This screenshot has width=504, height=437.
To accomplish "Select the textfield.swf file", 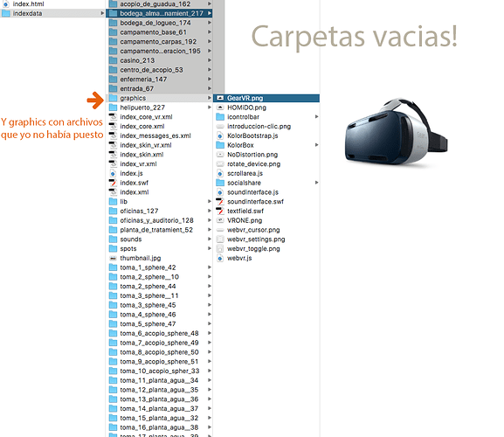I will coord(266,211).
